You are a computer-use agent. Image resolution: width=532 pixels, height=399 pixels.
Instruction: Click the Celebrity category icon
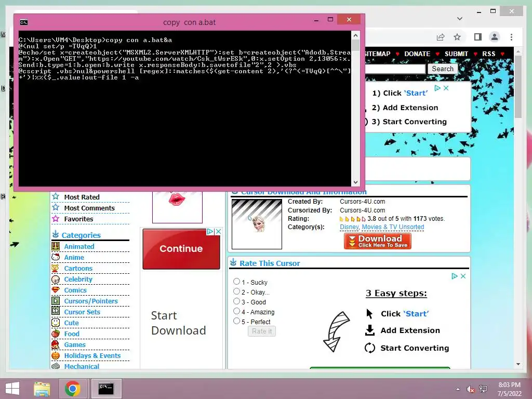tap(56, 279)
